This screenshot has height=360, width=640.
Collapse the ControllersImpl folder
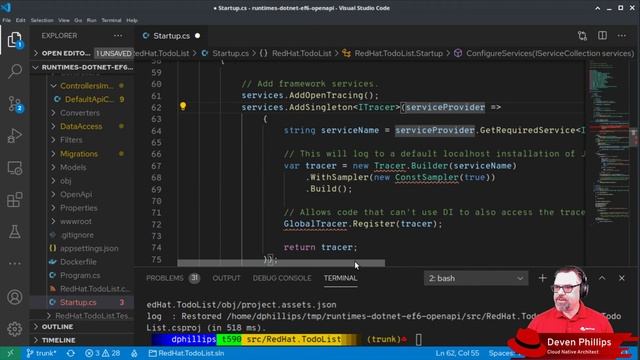pos(86,86)
